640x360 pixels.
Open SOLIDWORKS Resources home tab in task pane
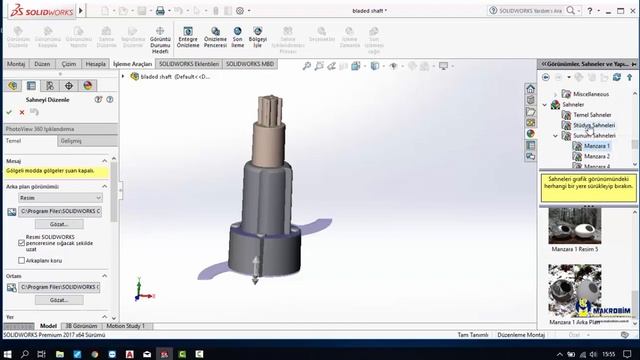(530, 89)
